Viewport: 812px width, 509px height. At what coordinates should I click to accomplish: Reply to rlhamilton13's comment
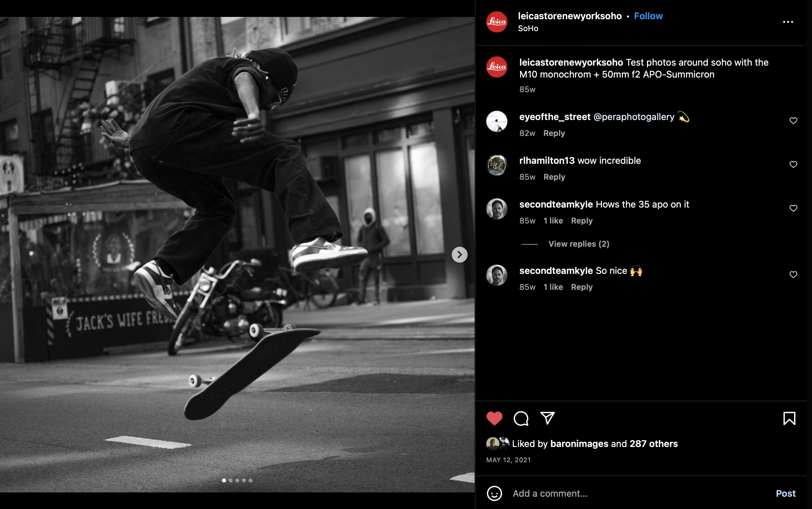[x=554, y=177]
